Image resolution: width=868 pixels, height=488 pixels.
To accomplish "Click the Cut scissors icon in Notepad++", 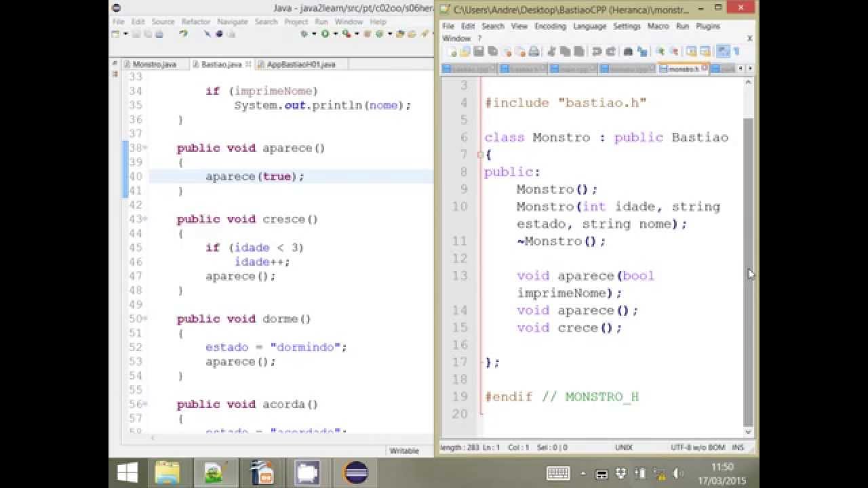I will coord(551,52).
